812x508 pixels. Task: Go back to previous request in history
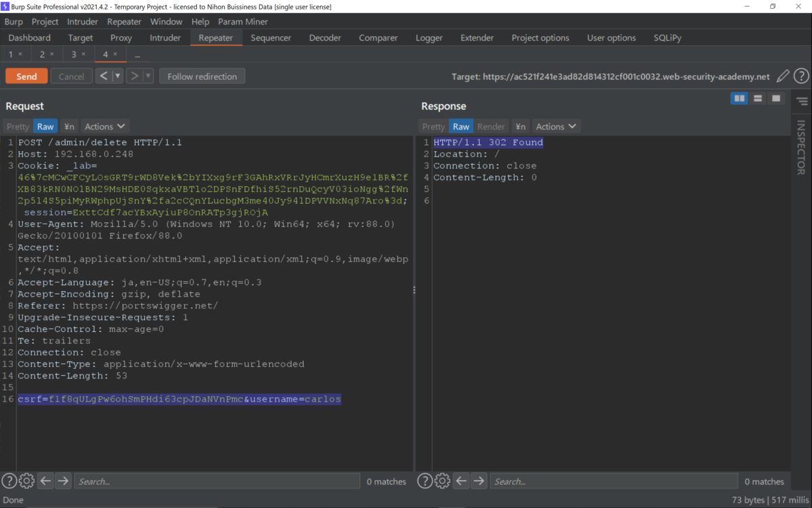click(x=104, y=76)
